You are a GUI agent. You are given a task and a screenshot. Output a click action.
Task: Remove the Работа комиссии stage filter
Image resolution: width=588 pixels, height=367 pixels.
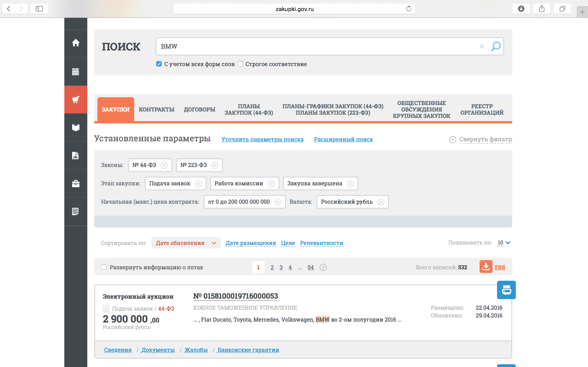pyautogui.click(x=271, y=184)
